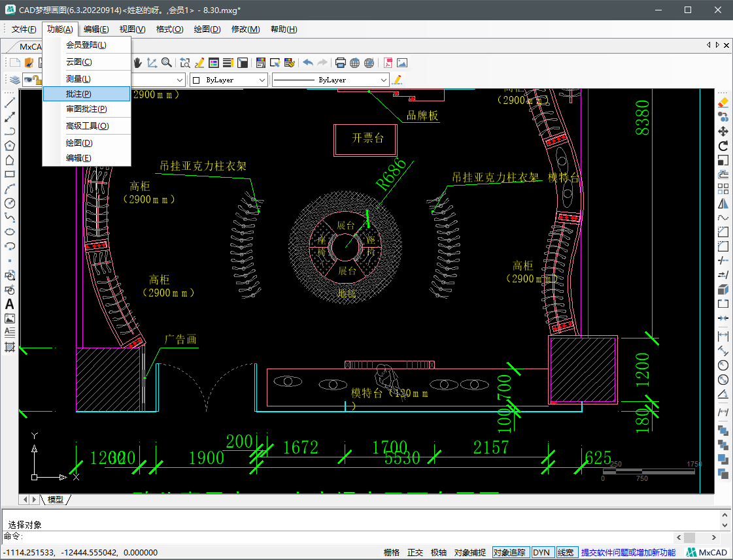
Task: Open the 格式(O) menu
Action: (x=170, y=29)
